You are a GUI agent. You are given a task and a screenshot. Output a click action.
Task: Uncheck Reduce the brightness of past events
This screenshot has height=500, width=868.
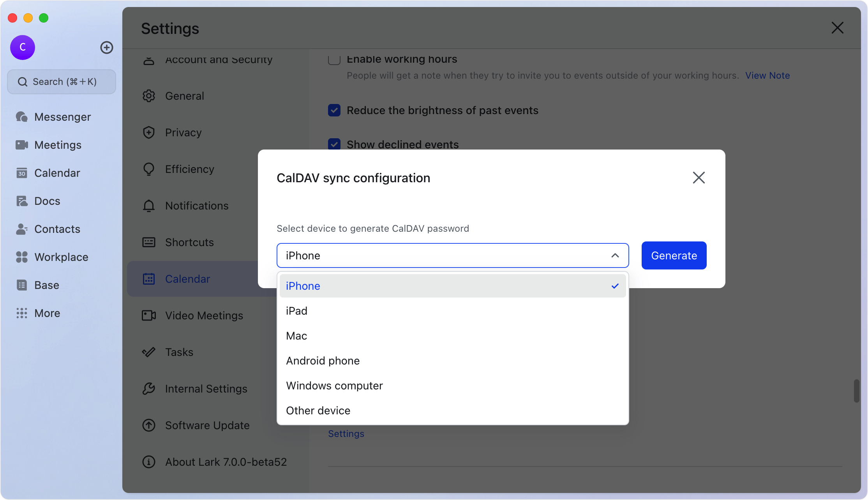[334, 111]
